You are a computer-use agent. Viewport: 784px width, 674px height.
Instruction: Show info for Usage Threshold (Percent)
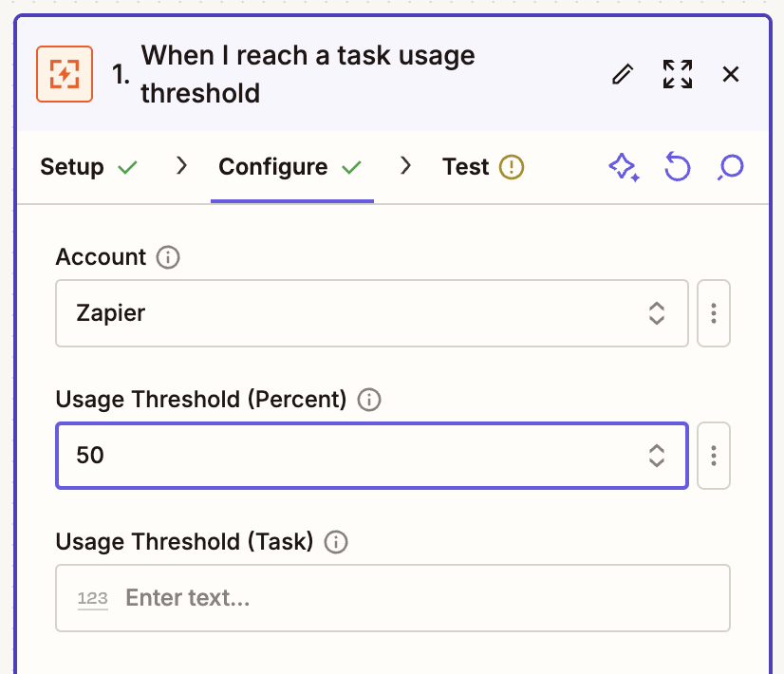point(369,400)
